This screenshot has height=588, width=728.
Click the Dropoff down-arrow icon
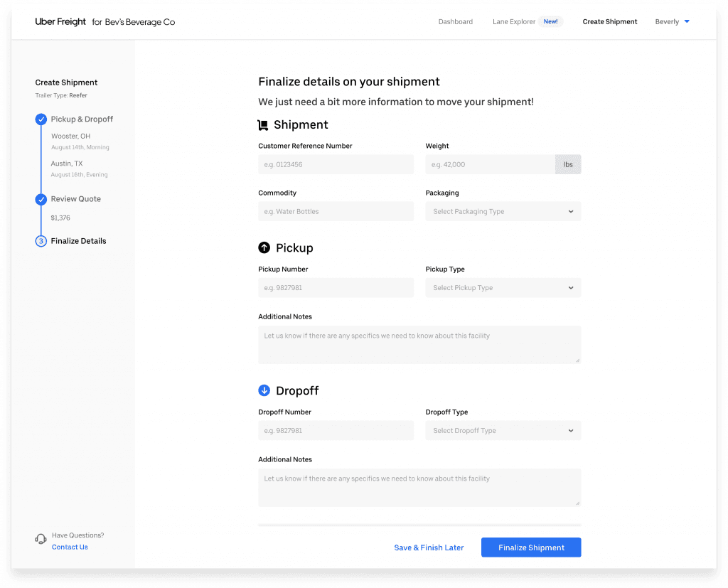264,390
